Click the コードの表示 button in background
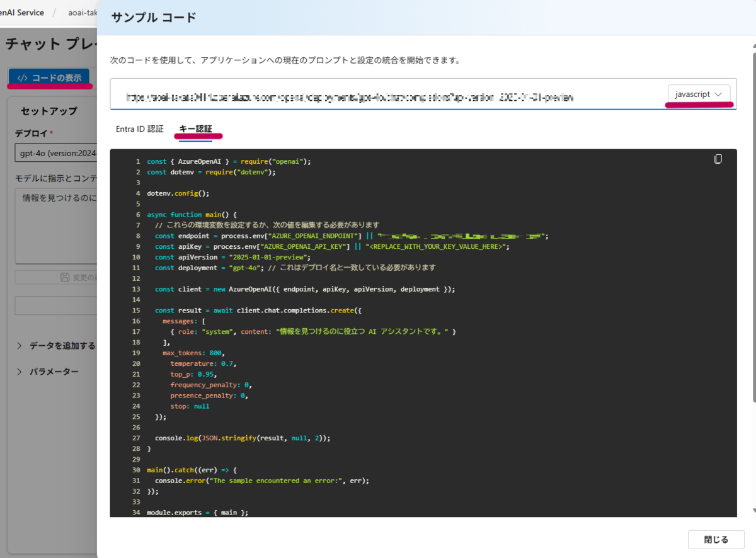The height and width of the screenshot is (558, 756). 50,78
